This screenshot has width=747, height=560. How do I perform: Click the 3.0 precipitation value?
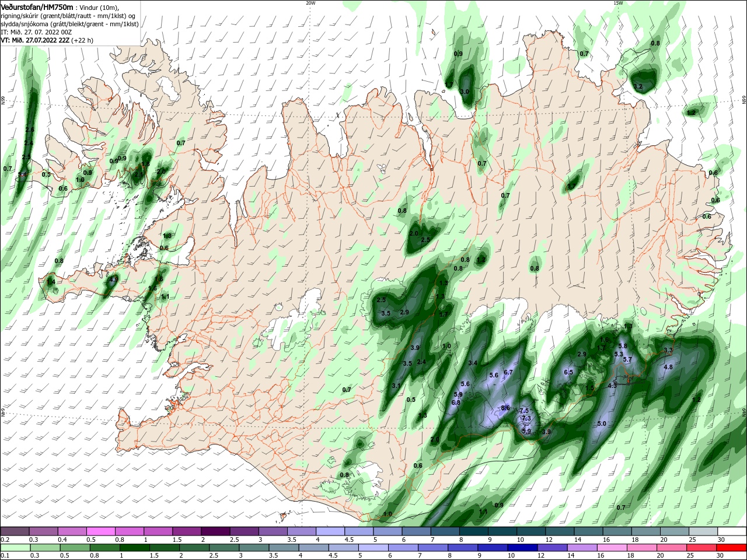(465, 92)
